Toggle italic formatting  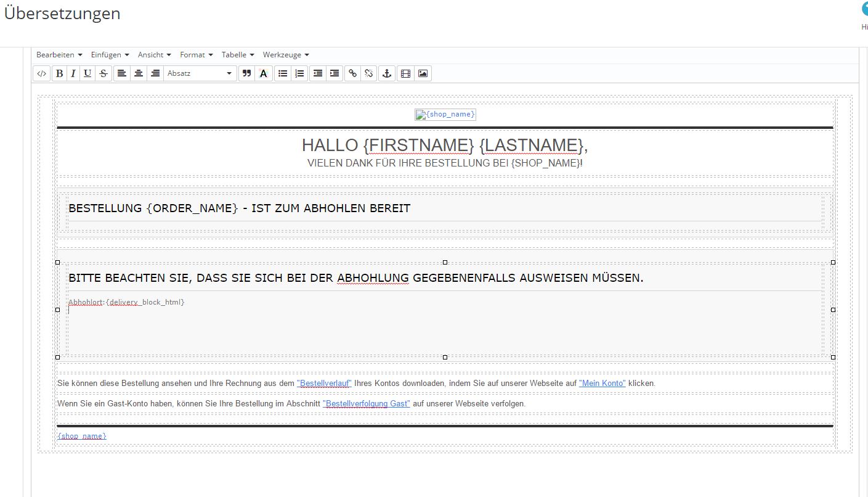[73, 73]
